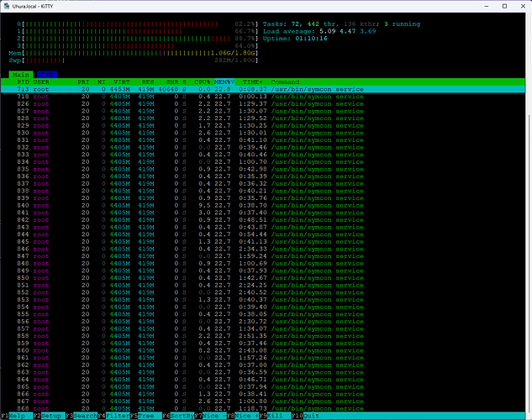Screen dimensions: 532x420
Task: Click the Command column header
Action: [x=285, y=81]
